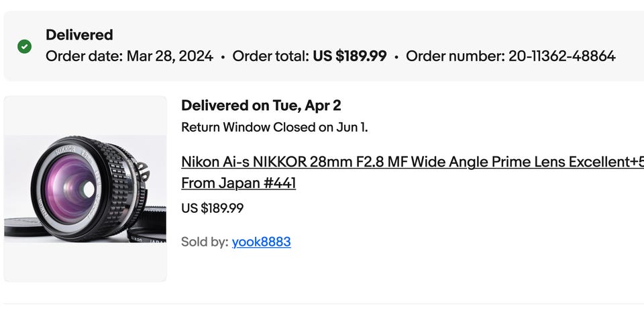Click the "Return Window Closed on Jun 1" text
The image size is (644, 315).
pyautogui.click(x=274, y=127)
